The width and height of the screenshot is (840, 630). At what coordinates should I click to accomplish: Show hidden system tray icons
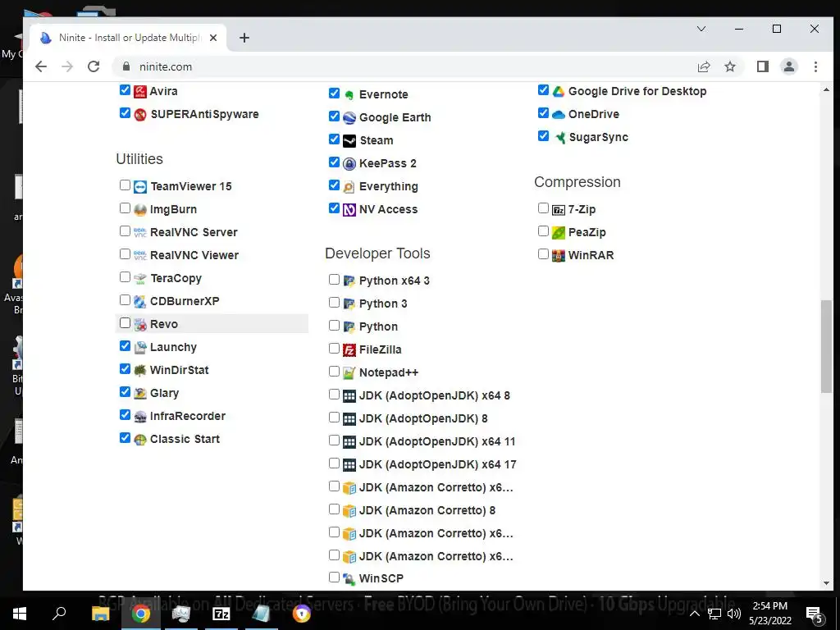[x=694, y=614]
